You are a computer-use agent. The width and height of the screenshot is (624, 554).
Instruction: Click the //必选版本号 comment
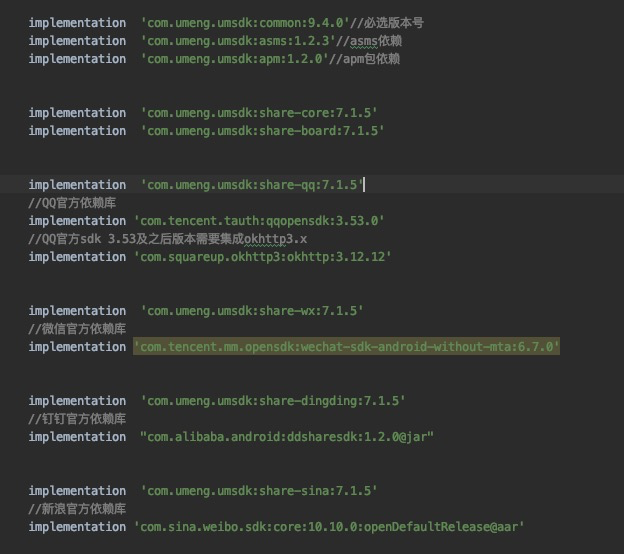coord(387,23)
